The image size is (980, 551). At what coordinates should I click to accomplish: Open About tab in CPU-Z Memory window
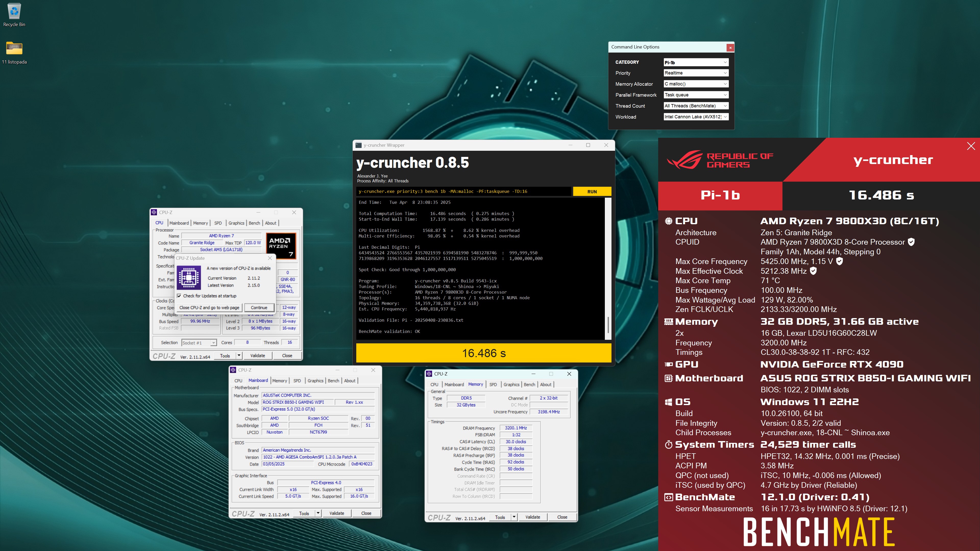point(546,384)
